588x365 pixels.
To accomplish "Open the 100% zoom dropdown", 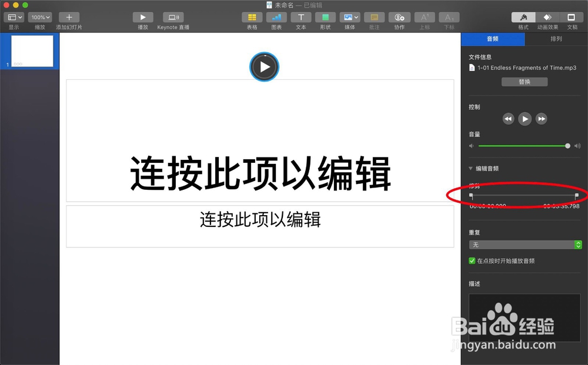I will pyautogui.click(x=39, y=17).
